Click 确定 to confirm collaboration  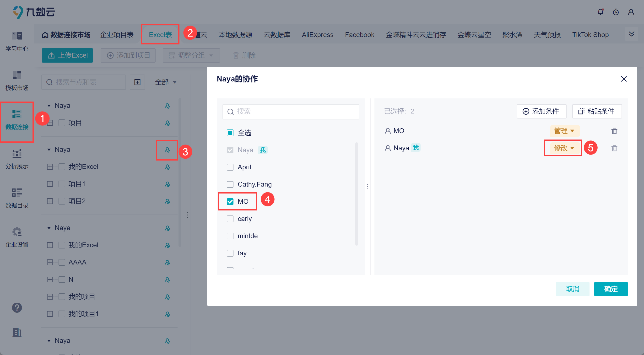[611, 289]
